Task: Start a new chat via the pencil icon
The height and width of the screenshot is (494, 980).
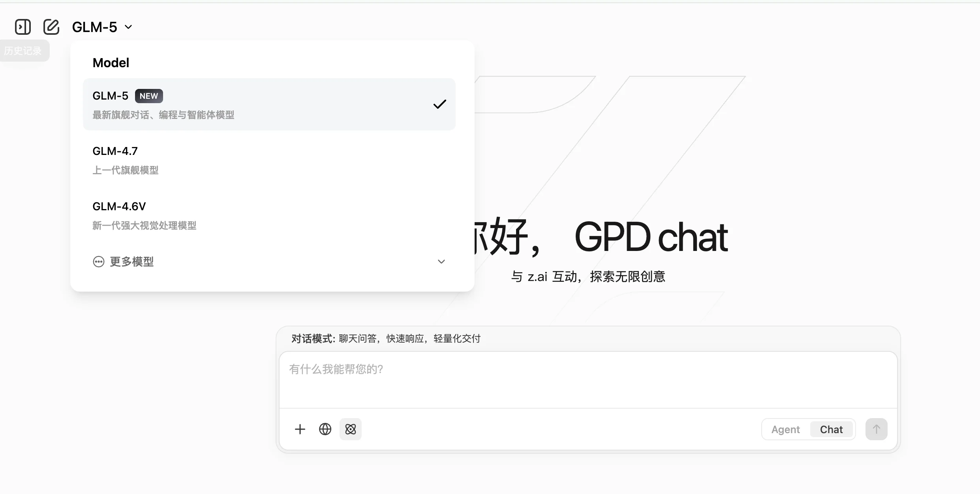Action: click(51, 26)
